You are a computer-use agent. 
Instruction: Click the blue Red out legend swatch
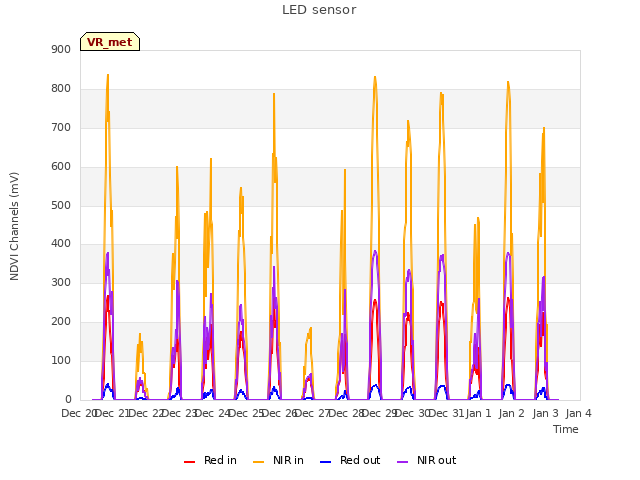point(325,462)
